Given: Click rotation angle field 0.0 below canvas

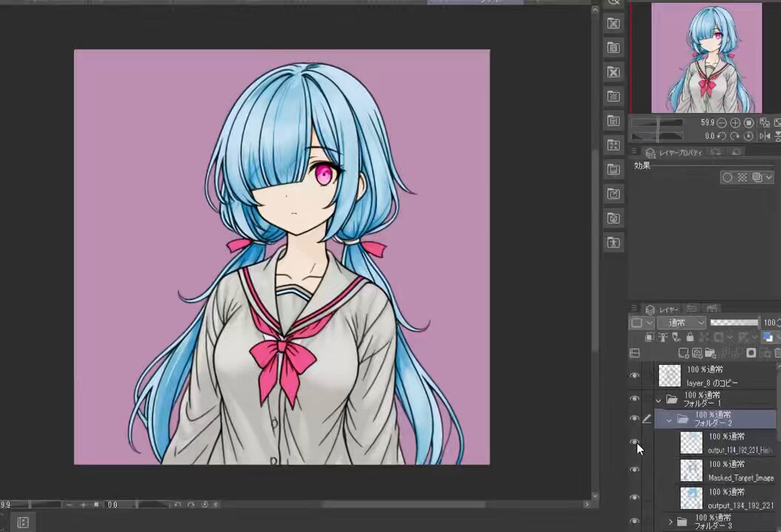Looking at the screenshot, I should pos(112,505).
